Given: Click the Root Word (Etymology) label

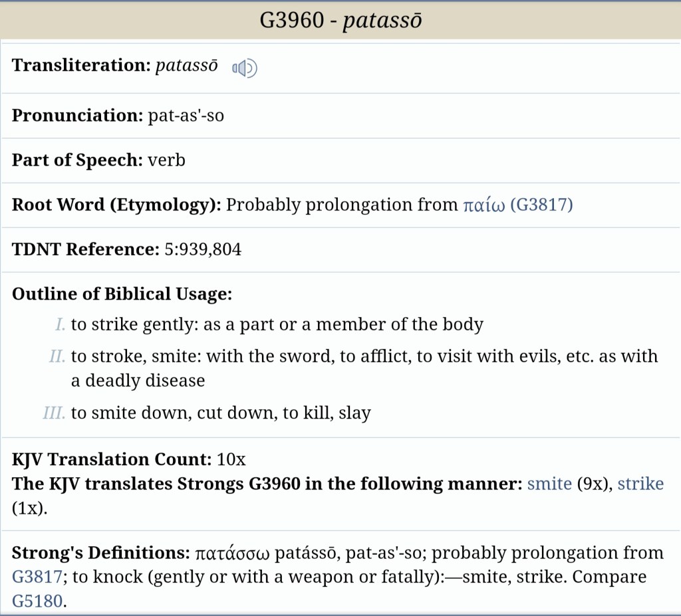Looking at the screenshot, I should point(116,205).
